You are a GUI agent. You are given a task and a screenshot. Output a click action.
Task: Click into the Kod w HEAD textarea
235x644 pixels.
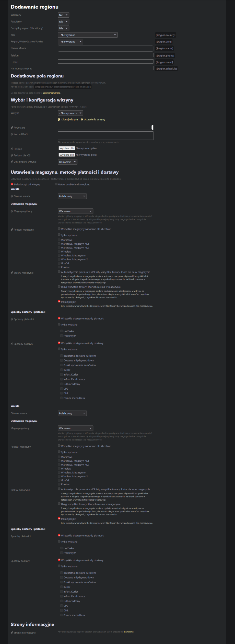click(105, 136)
